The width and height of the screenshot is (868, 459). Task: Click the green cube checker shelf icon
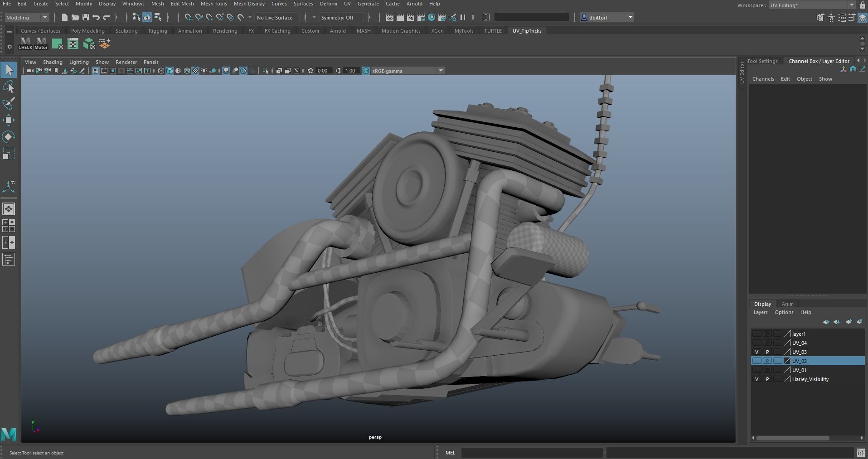click(89, 43)
